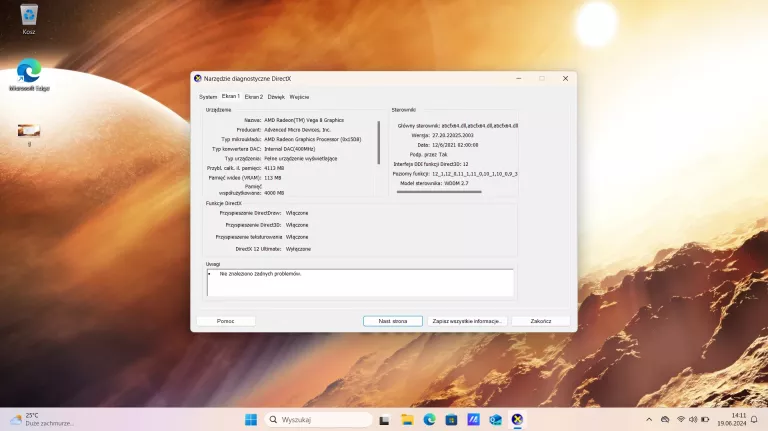This screenshot has width=768, height=431.
Task: Click the Wyszukaj taskbar search box
Action: coord(317,419)
